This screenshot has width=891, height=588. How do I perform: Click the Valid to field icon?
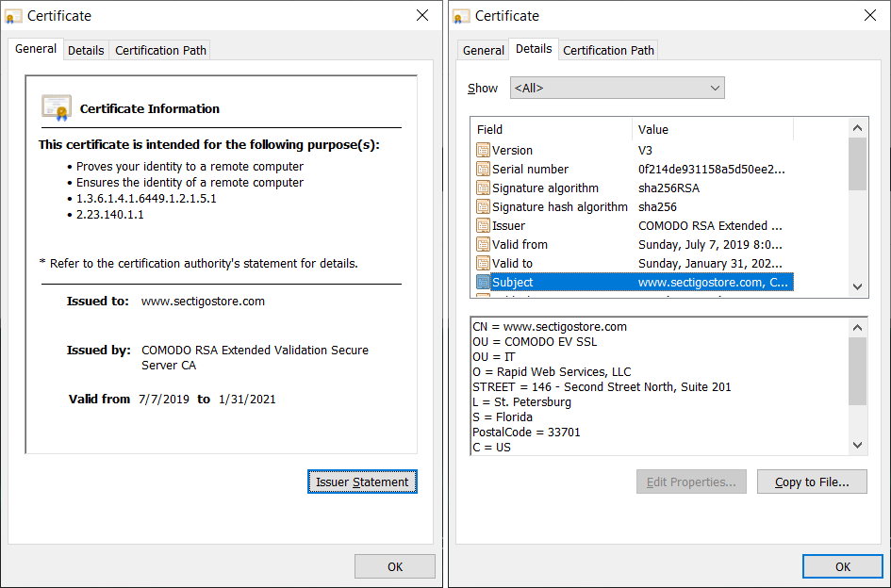(483, 263)
